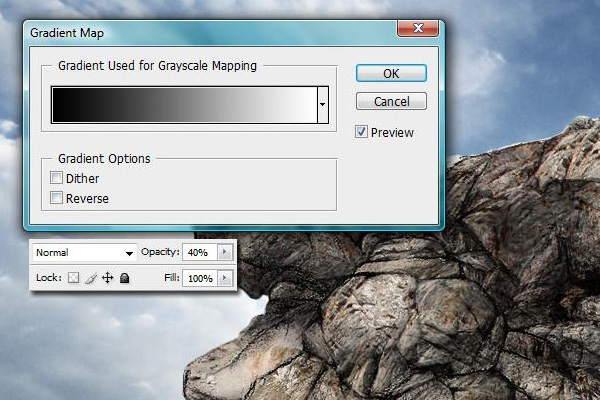Click the Opacity label
Viewport: 600px width, 400px height.
pos(160,252)
